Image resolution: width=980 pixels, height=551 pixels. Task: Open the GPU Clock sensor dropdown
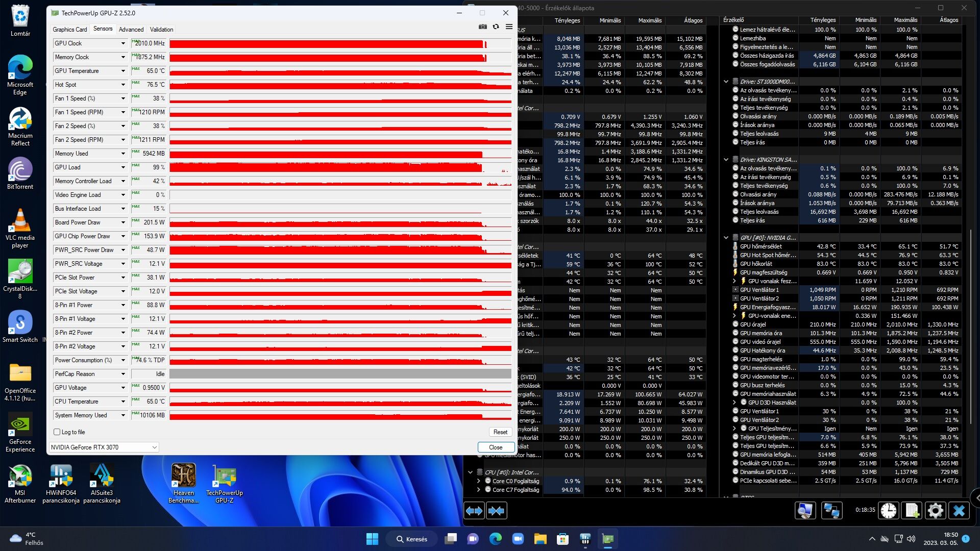123,43
